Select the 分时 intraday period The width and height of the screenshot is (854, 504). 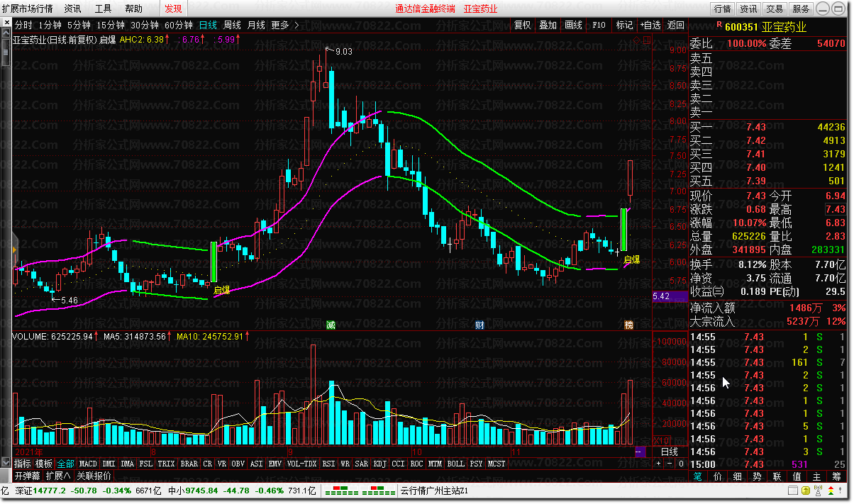pos(23,26)
